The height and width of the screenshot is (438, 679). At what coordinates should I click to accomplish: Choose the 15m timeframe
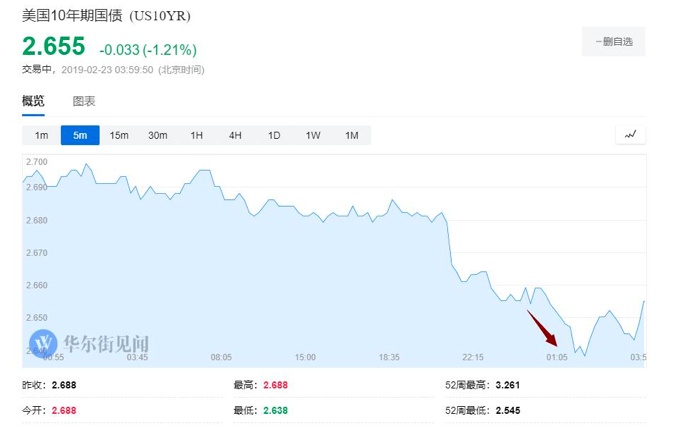coord(119,135)
